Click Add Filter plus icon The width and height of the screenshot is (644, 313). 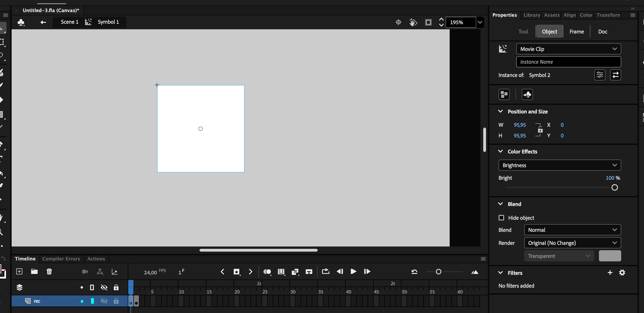(610, 273)
